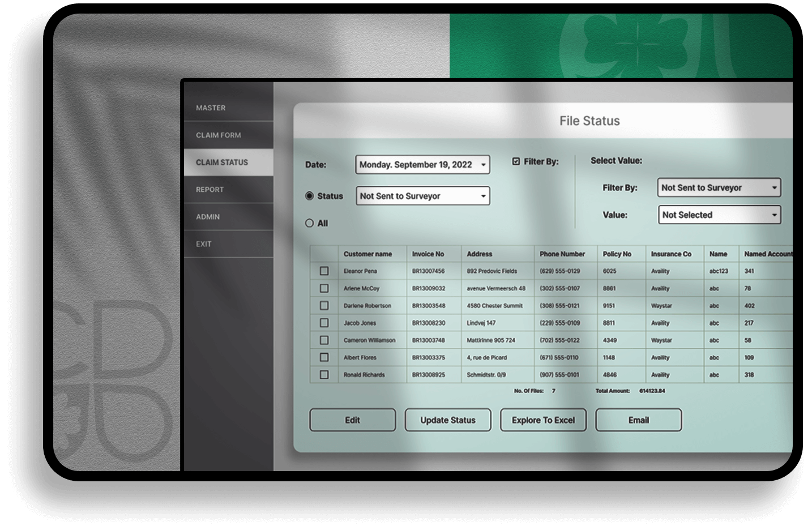Check the checkbox for Arlene McCoy's row
This screenshot has width=812, height=530.
pyautogui.click(x=324, y=288)
